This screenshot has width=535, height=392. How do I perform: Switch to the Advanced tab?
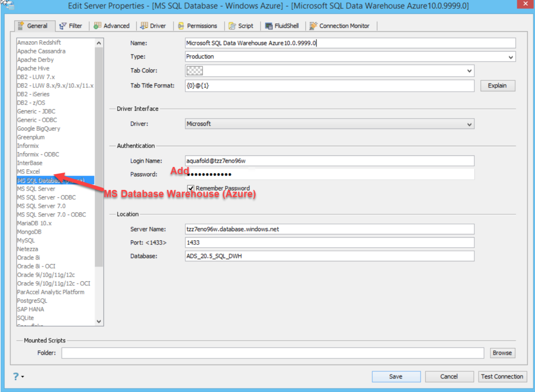[x=112, y=26]
